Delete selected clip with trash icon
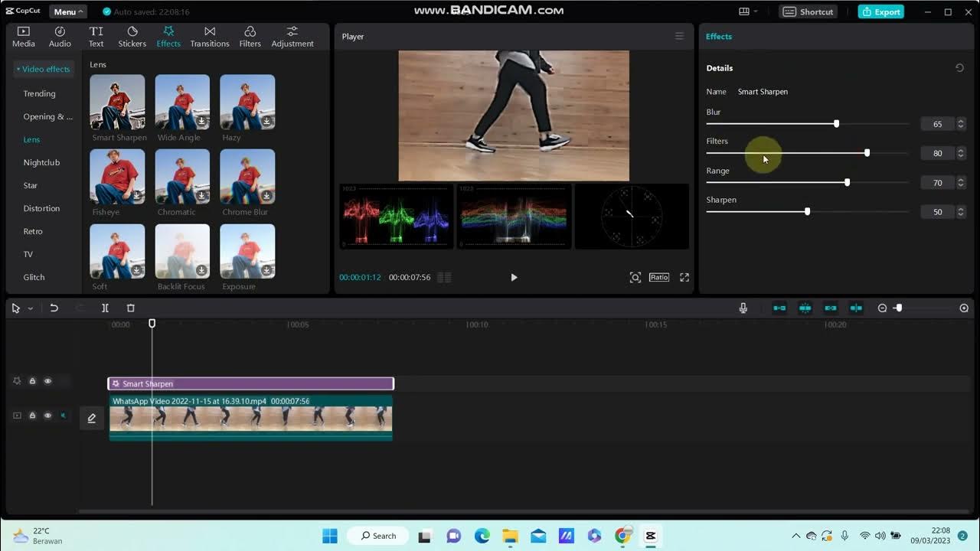Screen dimensions: 980x551 (x=130, y=308)
